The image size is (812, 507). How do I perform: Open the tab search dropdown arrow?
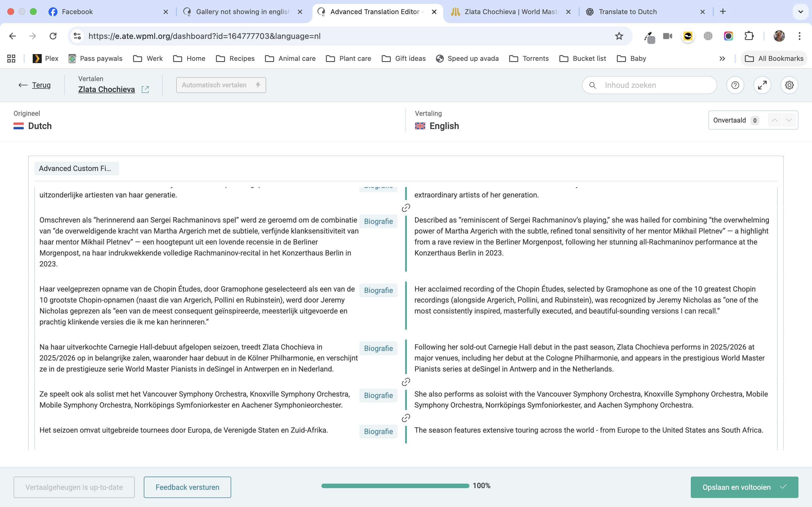click(800, 12)
